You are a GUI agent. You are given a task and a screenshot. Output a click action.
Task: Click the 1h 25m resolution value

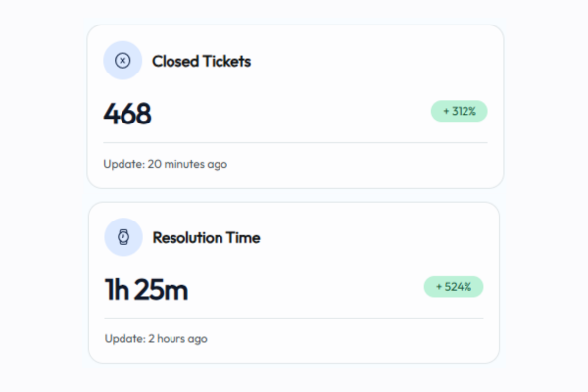(x=146, y=289)
